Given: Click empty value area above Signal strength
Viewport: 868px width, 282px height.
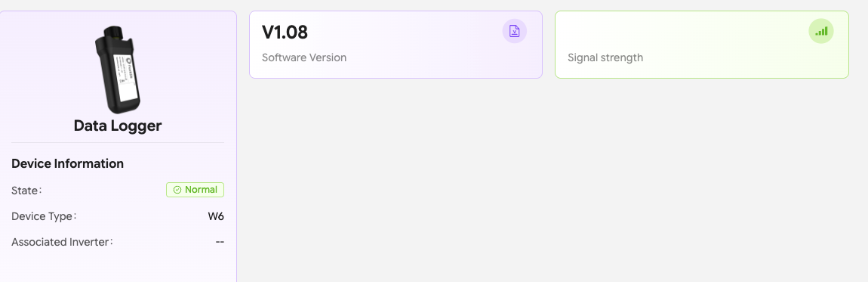Looking at the screenshot, I should (664, 33).
